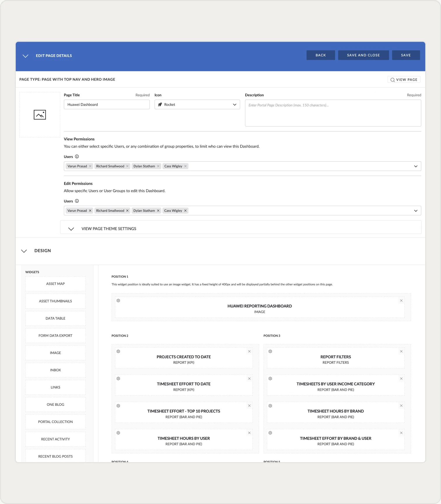Remove Richard Smallwood from View Permissions users
Image resolution: width=441 pixels, height=504 pixels.
click(127, 166)
